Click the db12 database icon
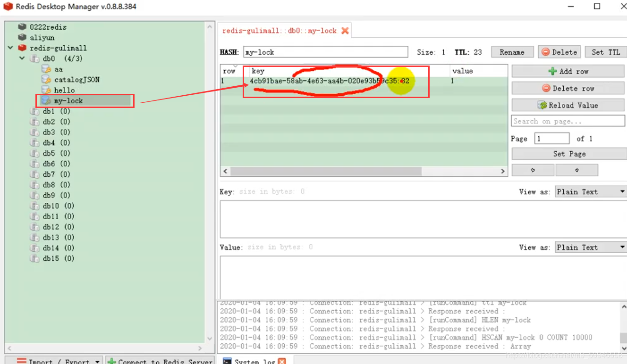This screenshot has width=627, height=364. click(35, 227)
